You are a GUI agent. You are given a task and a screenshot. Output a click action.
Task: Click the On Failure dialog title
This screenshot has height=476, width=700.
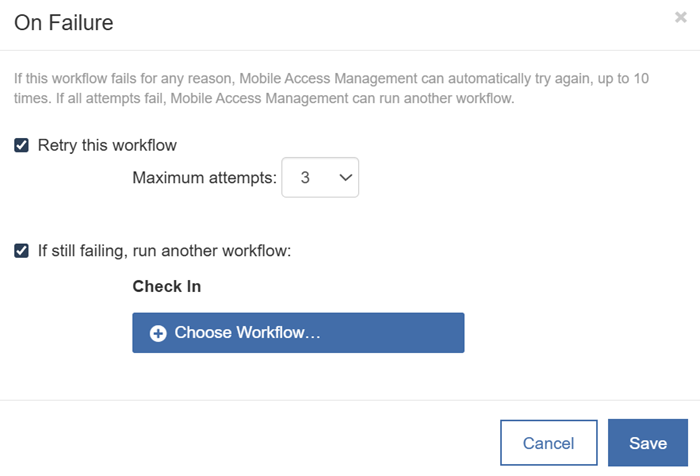(64, 23)
